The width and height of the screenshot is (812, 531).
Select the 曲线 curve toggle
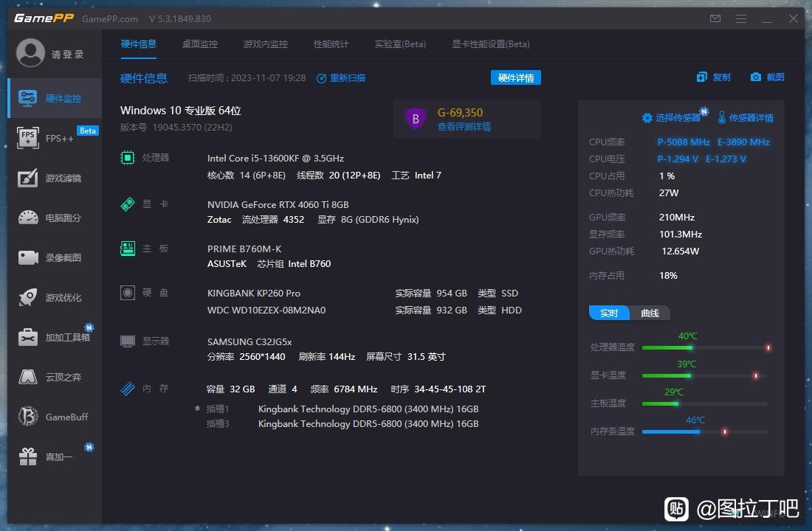[650, 313]
